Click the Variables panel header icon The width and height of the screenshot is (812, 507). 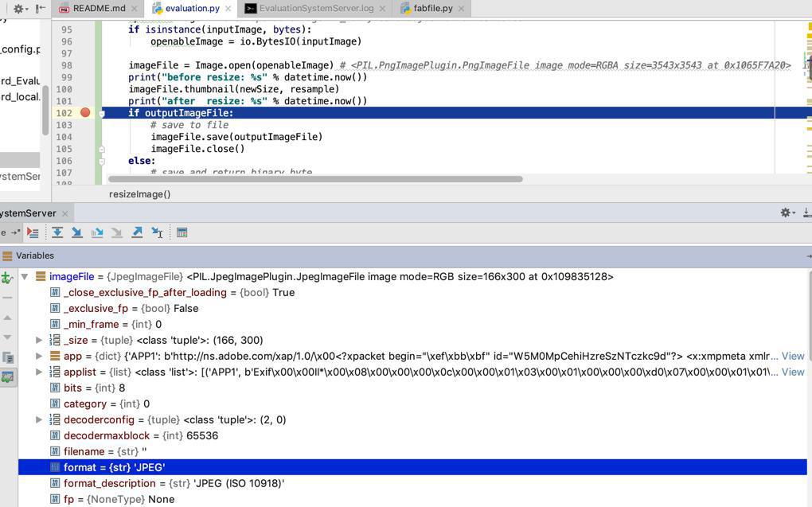6,255
